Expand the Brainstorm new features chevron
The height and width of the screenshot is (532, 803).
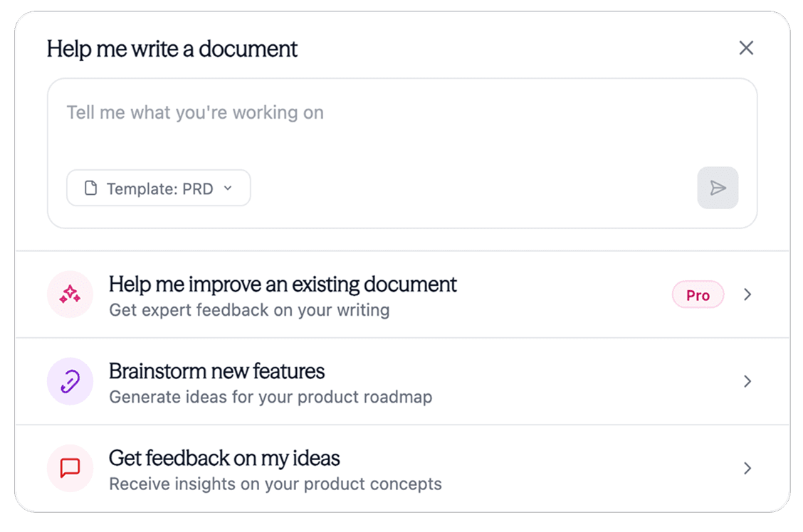pyautogui.click(x=747, y=381)
